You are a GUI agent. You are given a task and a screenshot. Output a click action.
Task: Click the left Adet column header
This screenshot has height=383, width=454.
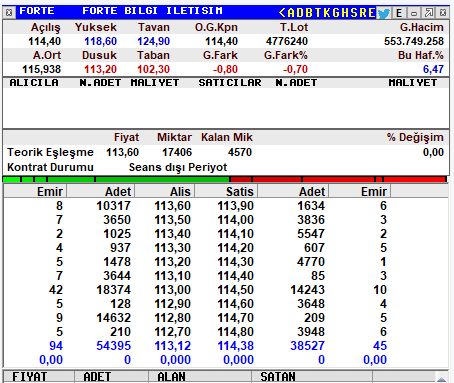pos(118,192)
